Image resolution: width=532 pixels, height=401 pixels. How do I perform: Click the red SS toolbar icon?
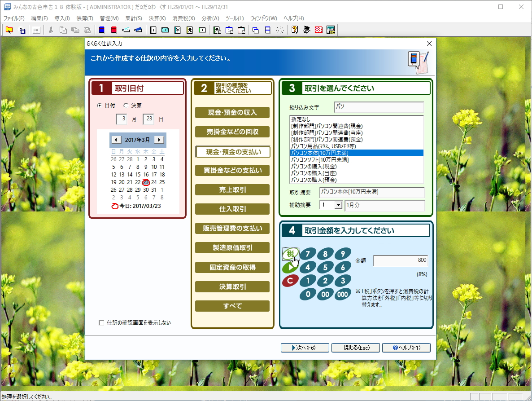[318, 30]
